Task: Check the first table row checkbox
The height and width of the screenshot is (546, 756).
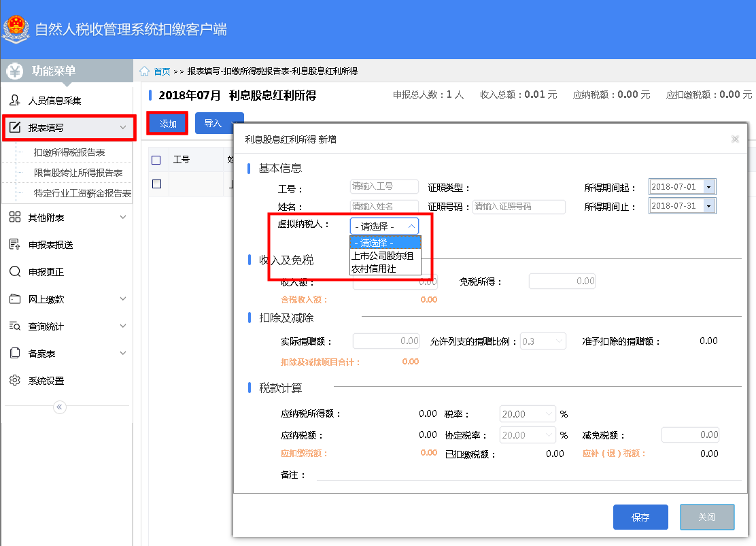Action: [156, 184]
